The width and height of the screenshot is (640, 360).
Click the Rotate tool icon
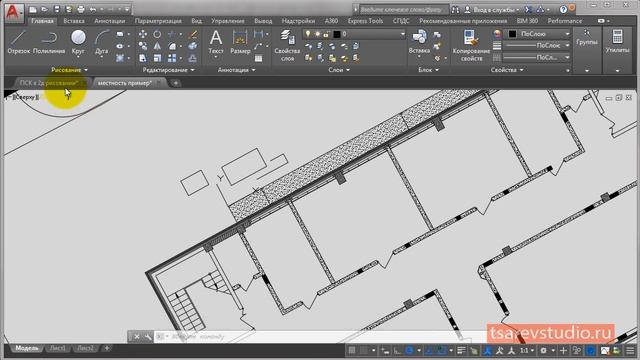[157, 34]
